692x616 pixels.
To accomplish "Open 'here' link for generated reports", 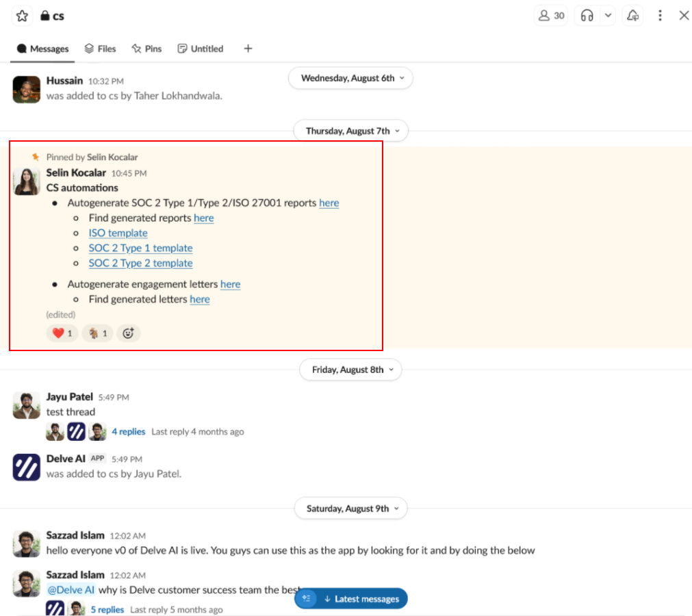I will (203, 218).
